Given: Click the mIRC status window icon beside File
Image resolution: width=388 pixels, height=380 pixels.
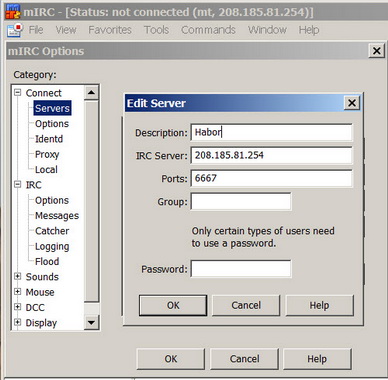Looking at the screenshot, I should pos(14,30).
